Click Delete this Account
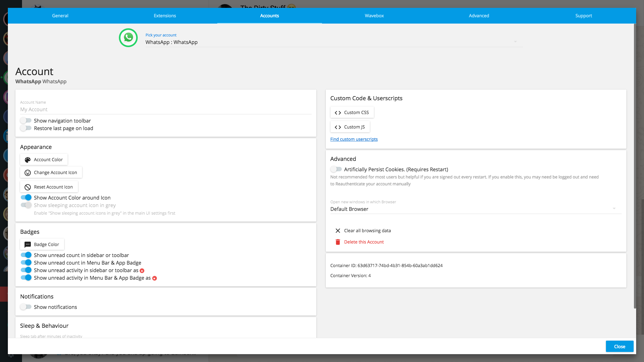Image resolution: width=644 pixels, height=362 pixels. (x=360, y=242)
